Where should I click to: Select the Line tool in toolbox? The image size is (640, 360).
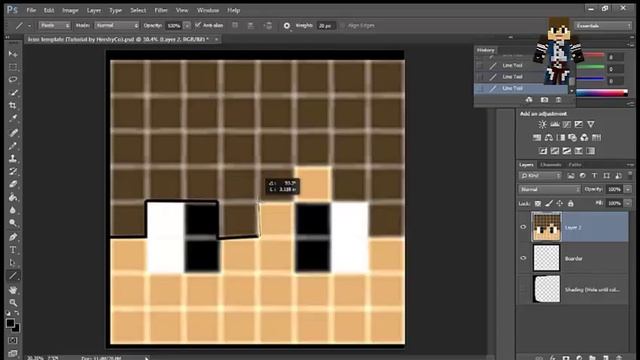click(x=13, y=276)
